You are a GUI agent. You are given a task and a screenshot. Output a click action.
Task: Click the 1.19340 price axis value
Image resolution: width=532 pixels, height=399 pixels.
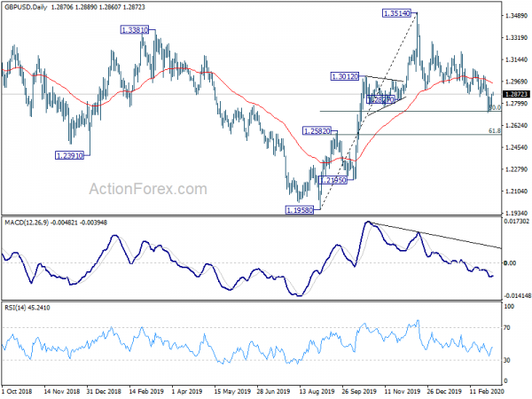tap(516, 213)
